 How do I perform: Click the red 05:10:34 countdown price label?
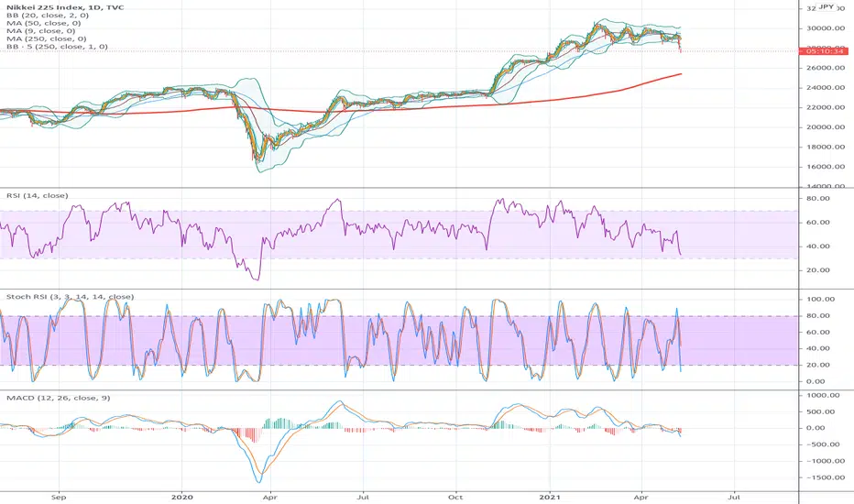tap(823, 51)
